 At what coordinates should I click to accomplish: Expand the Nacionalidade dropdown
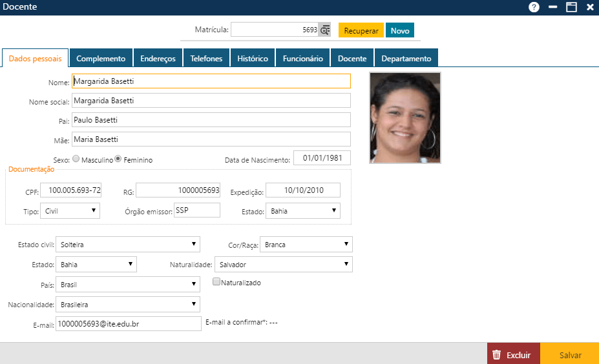(x=127, y=304)
